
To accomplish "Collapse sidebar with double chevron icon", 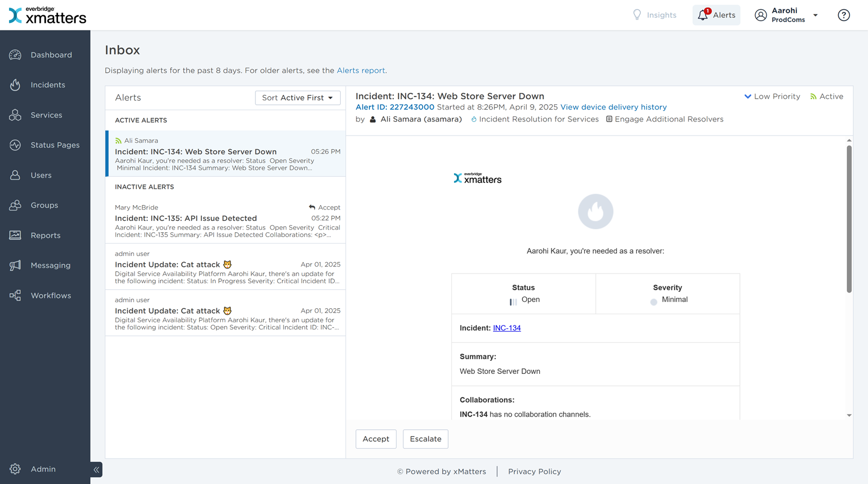I will 96,470.
